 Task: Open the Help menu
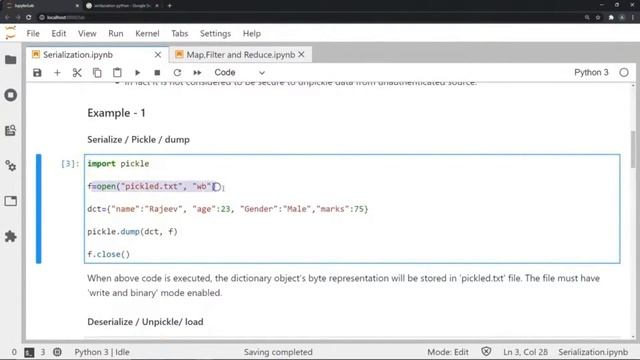pyautogui.click(x=252, y=33)
